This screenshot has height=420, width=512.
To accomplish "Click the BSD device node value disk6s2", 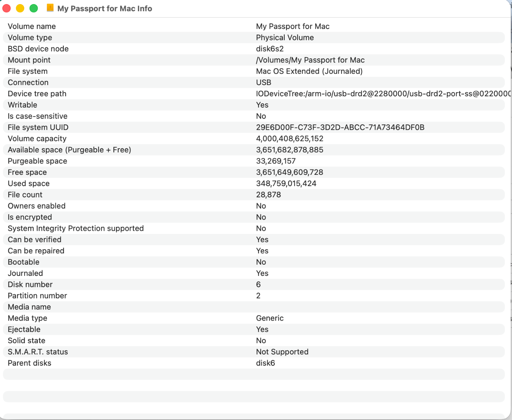I will 270,49.
